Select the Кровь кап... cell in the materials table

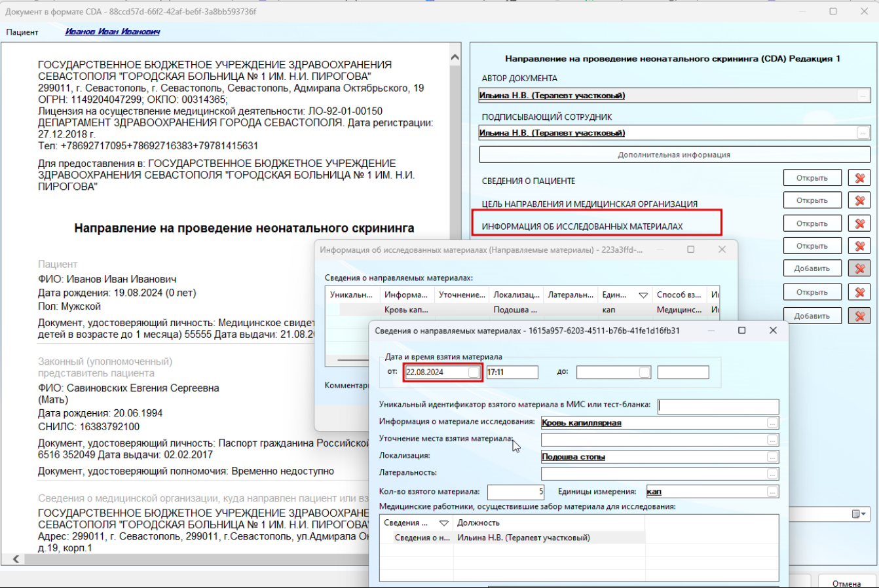coord(406,310)
